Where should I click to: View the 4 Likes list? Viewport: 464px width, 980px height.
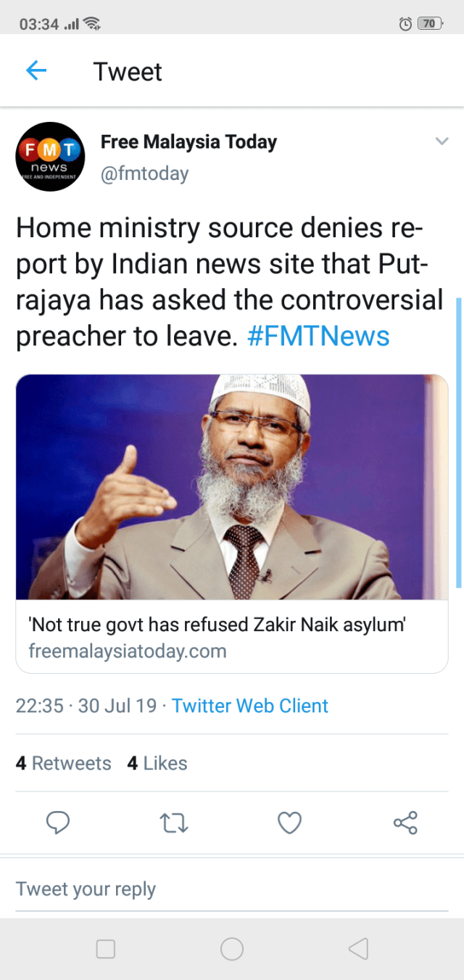pos(157,763)
